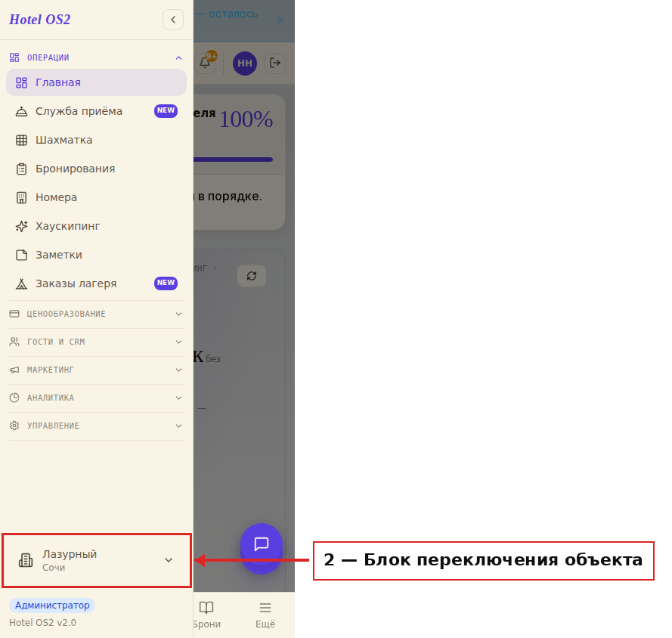Open the НН user avatar menu
Image resolution: width=672 pixels, height=638 pixels.
pyautogui.click(x=245, y=63)
